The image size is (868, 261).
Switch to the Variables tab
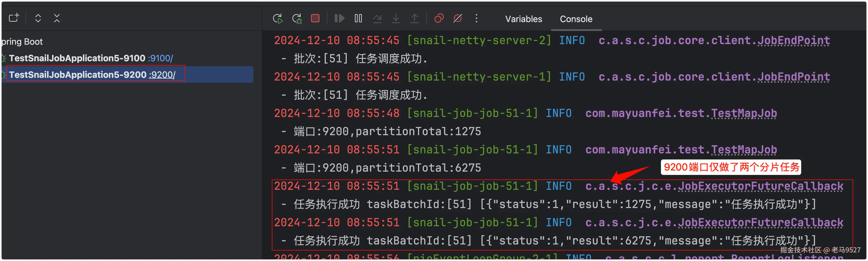pyautogui.click(x=523, y=19)
